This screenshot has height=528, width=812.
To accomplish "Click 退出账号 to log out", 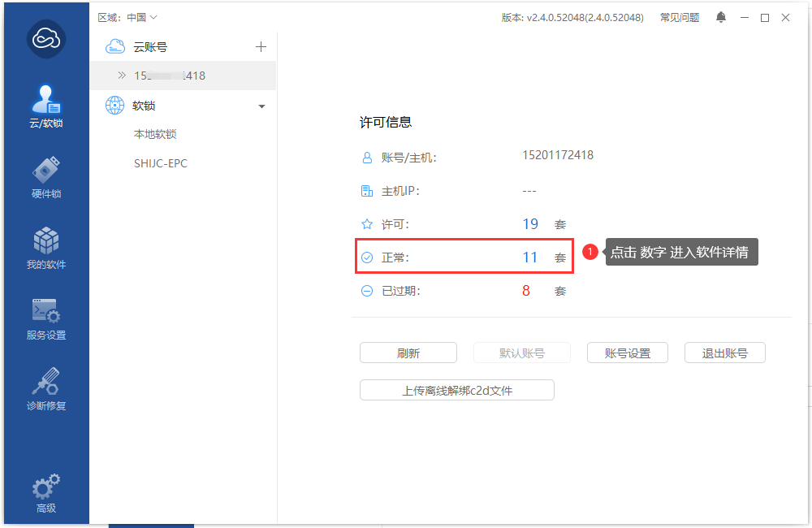I will 725,353.
